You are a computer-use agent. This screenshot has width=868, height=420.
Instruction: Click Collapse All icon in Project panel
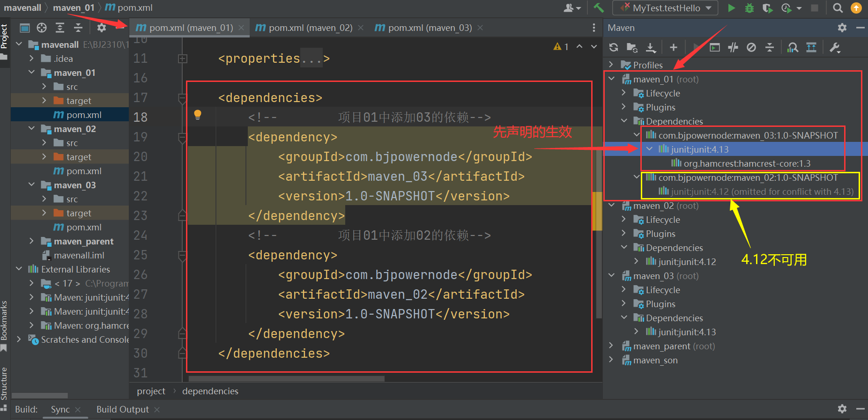click(78, 28)
